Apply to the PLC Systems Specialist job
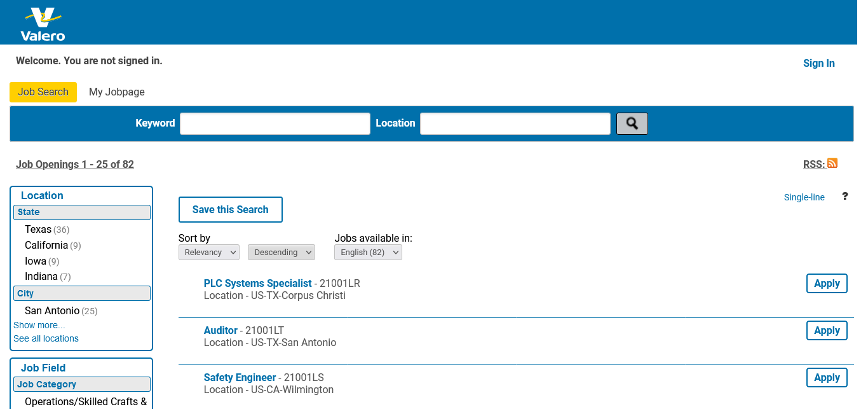 pos(826,284)
